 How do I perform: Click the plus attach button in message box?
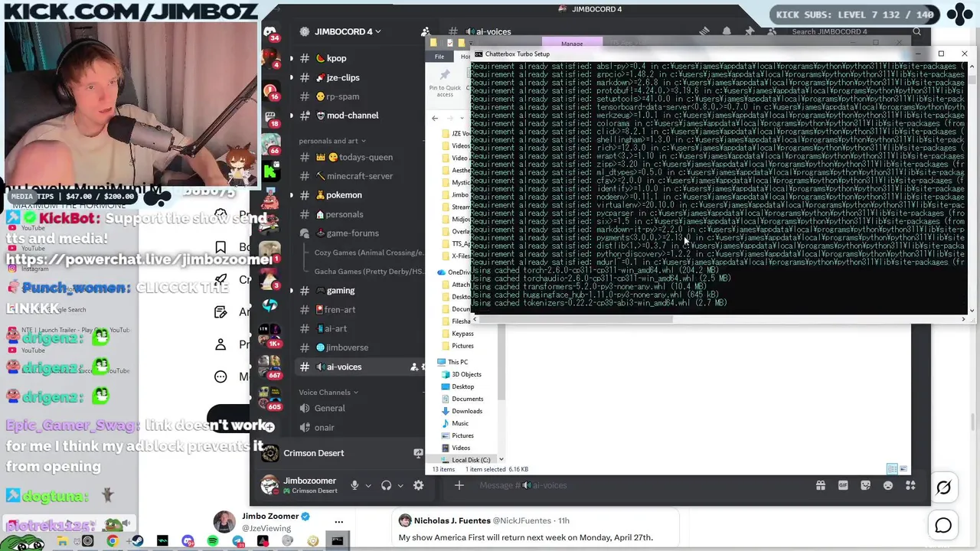point(459,485)
